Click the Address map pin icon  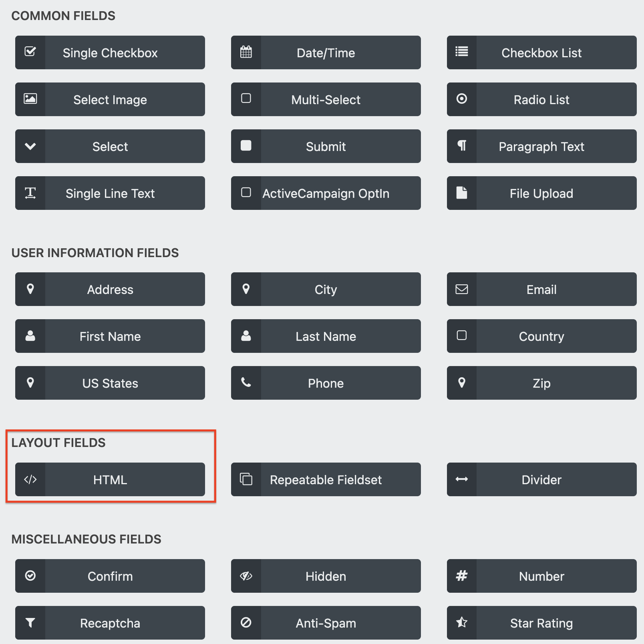coord(30,289)
